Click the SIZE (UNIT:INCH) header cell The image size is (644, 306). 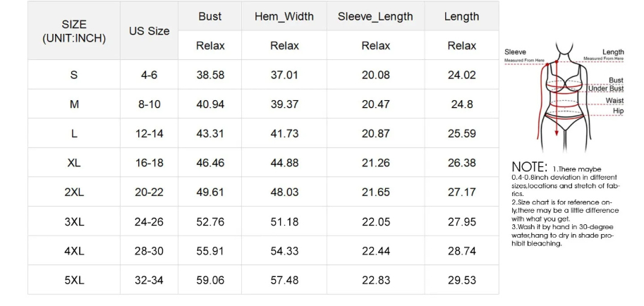tap(74, 31)
